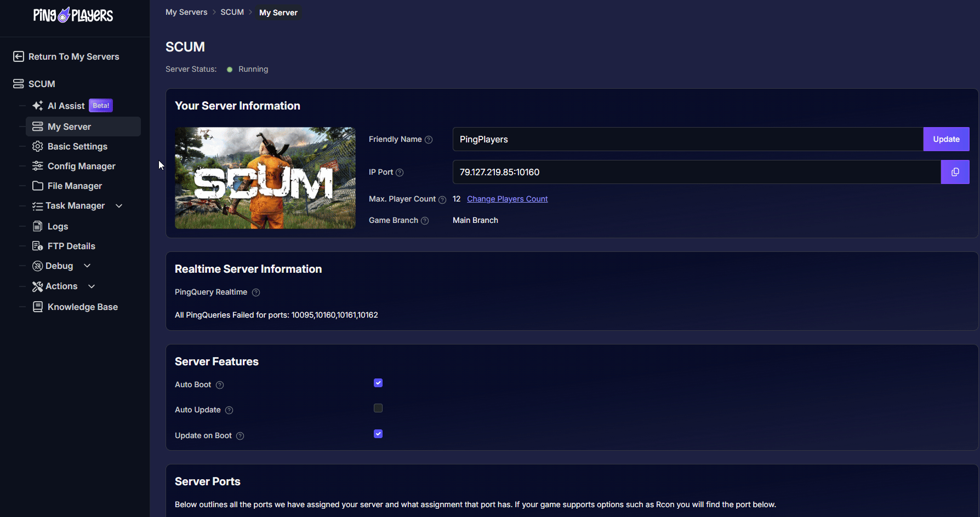Open Basic Settings page
This screenshot has width=980, height=517.
[77, 146]
